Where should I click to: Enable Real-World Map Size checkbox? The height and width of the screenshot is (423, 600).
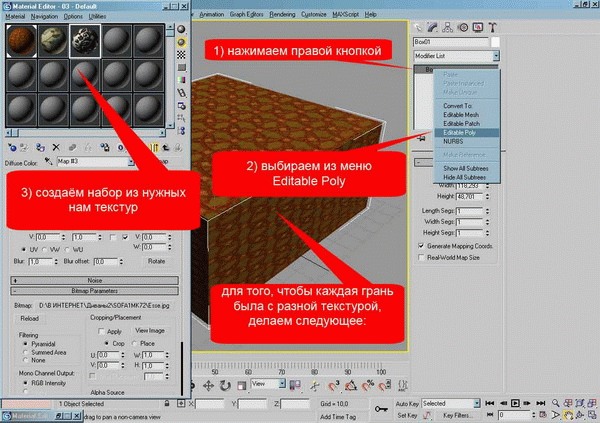point(421,256)
